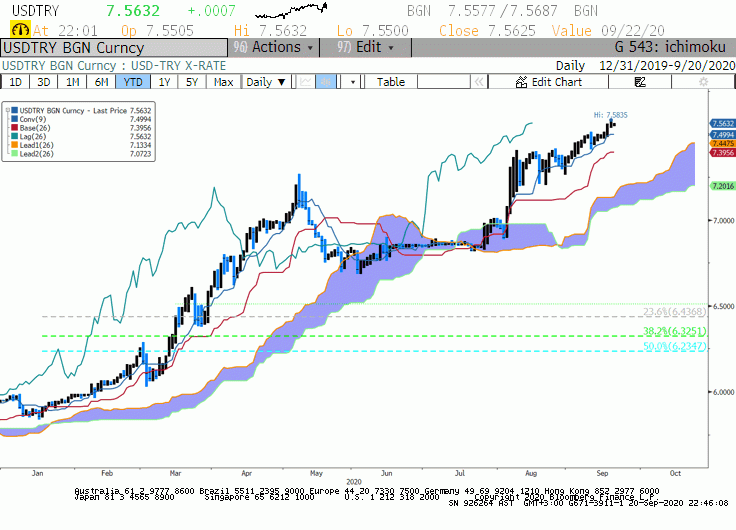Click the 7.5632 blue price axis label

[722, 123]
